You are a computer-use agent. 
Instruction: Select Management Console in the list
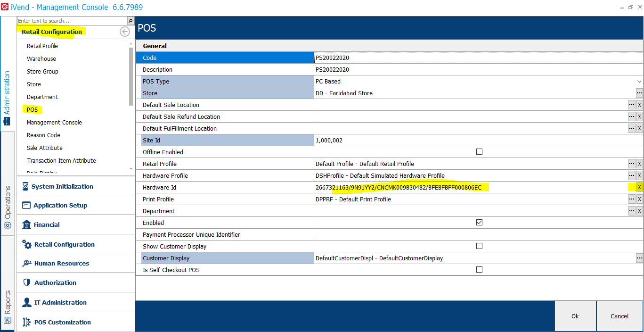54,123
